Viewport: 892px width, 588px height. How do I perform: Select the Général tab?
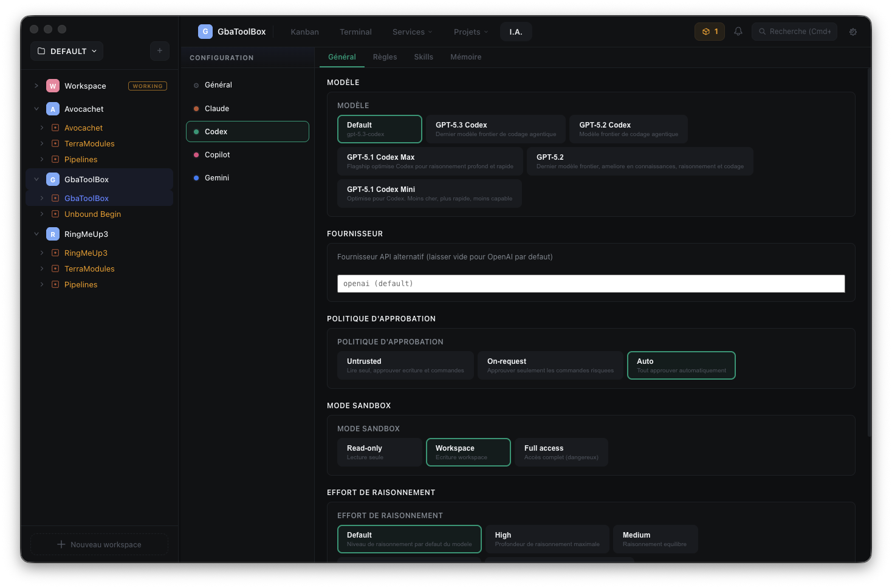[x=342, y=57]
